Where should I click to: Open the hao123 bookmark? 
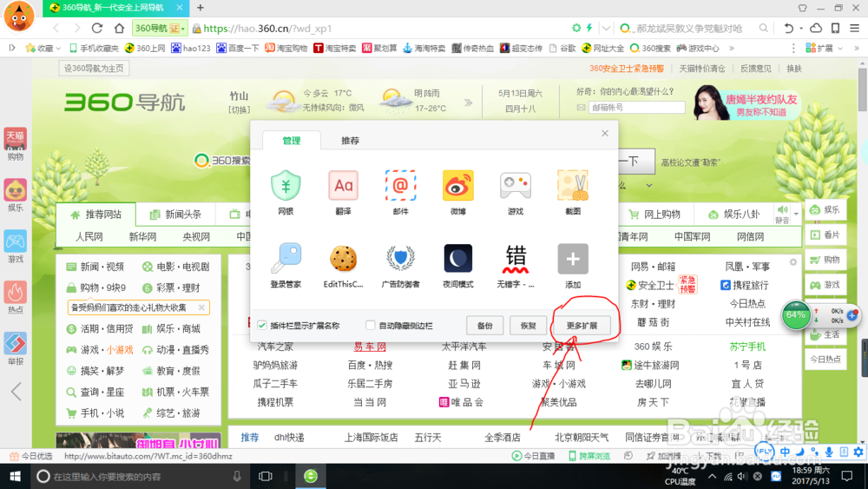[x=191, y=48]
